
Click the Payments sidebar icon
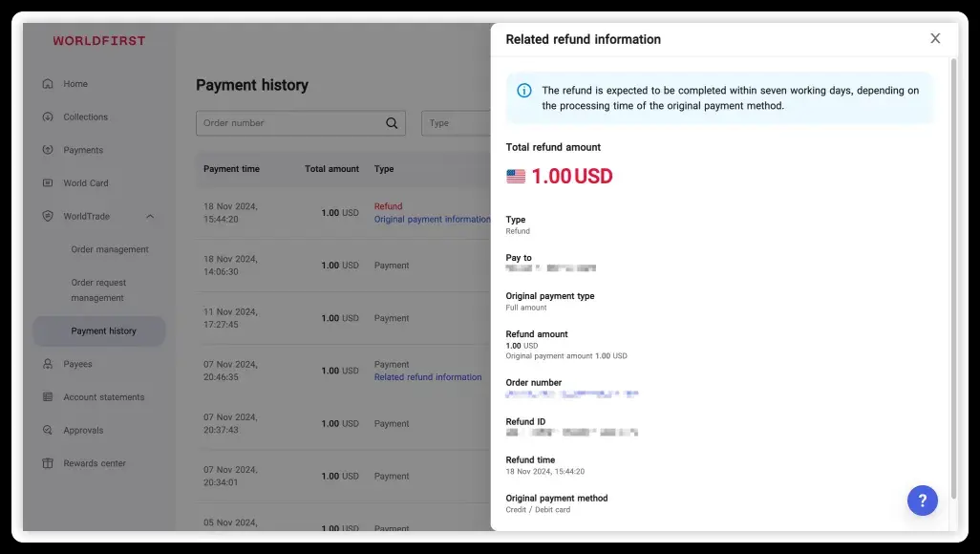click(48, 150)
